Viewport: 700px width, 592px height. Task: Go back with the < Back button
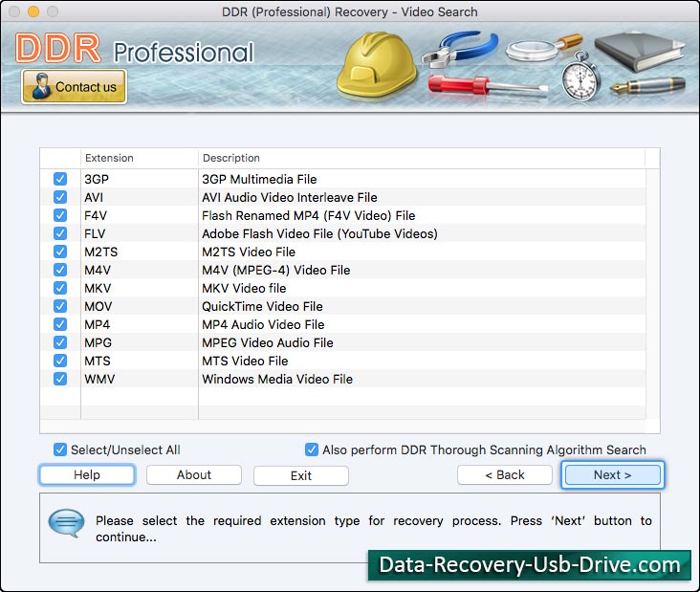(x=505, y=475)
